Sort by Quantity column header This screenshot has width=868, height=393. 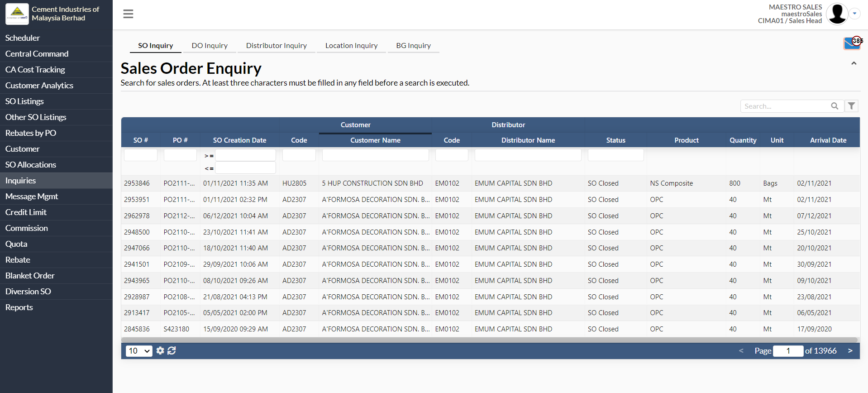[x=743, y=140]
